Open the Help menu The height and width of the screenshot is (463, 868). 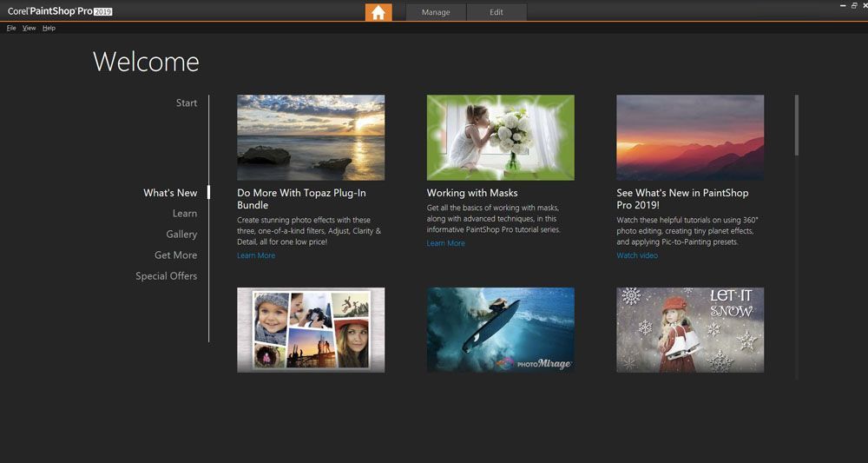coord(49,29)
